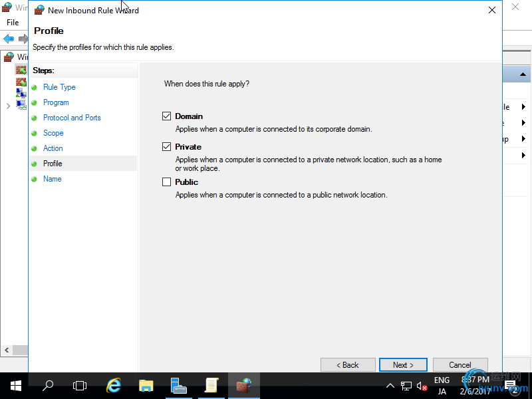Click the muted volume tray icon
532x399 pixels.
(422, 386)
